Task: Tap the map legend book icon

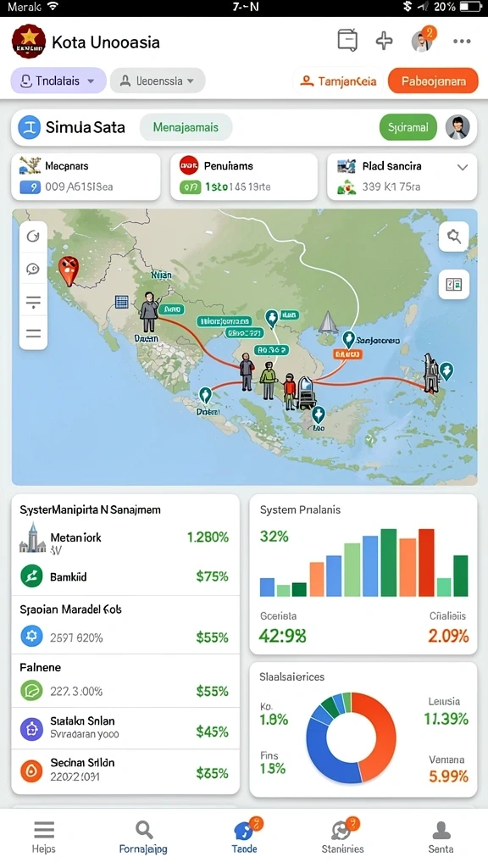Action: point(454,285)
